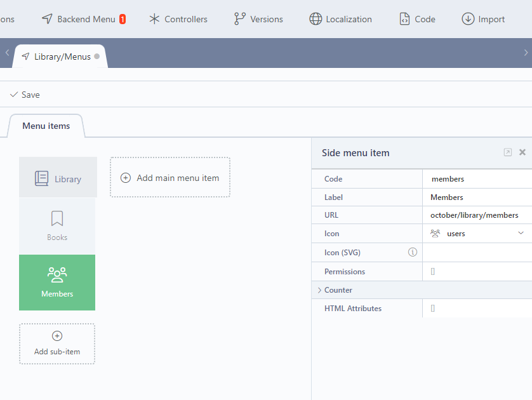The image size is (532, 400).
Task: Click the Library book icon
Action: click(42, 178)
